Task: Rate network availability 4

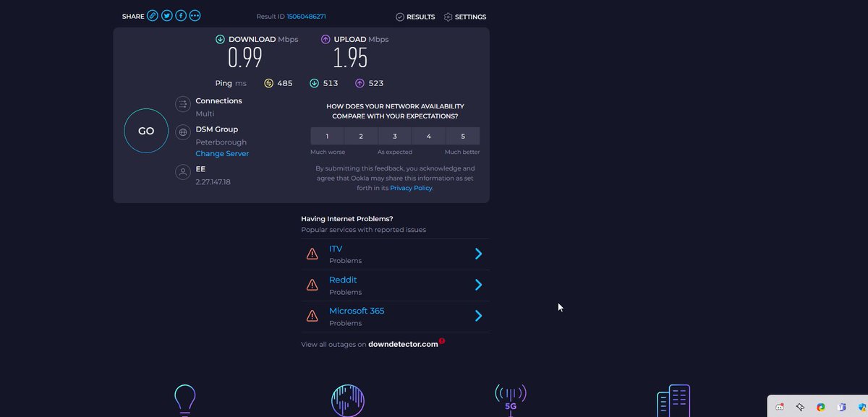Action: pos(429,136)
